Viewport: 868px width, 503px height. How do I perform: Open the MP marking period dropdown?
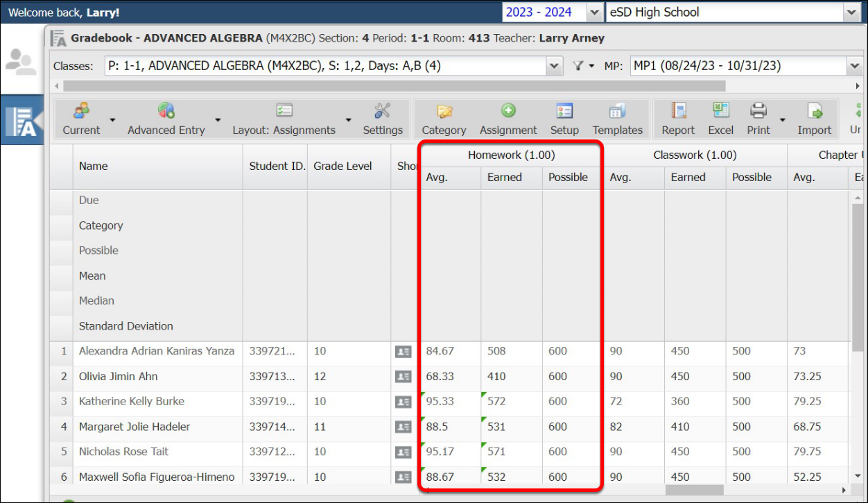[x=853, y=66]
